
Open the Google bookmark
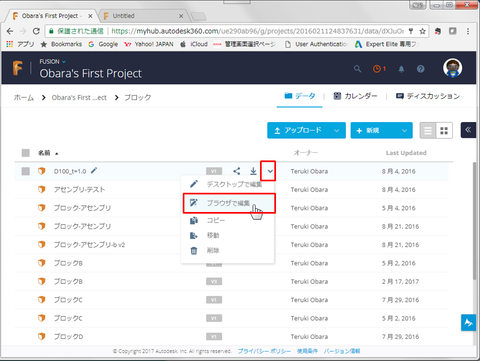click(x=103, y=44)
